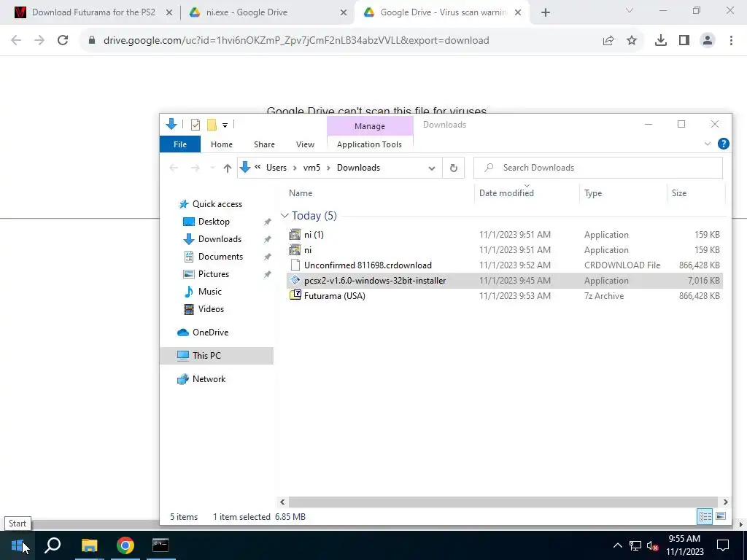
Task: Close the Virus scan warning tab
Action: click(x=519, y=13)
